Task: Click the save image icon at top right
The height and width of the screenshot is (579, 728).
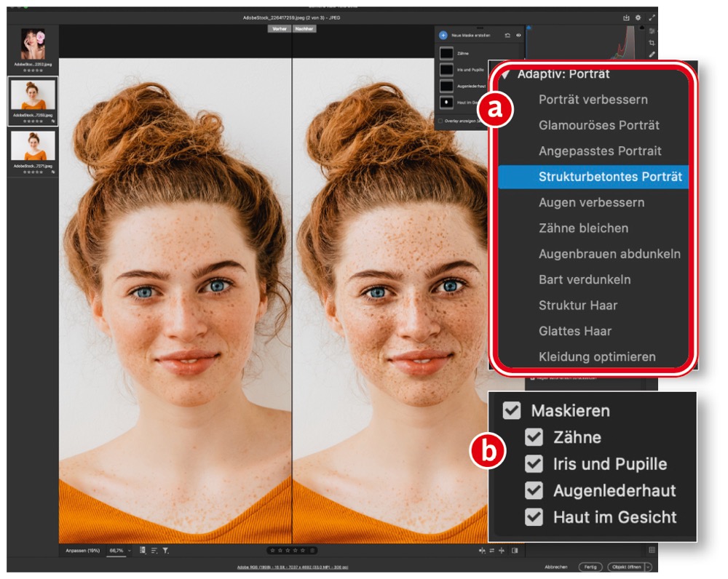Action: pos(626,17)
